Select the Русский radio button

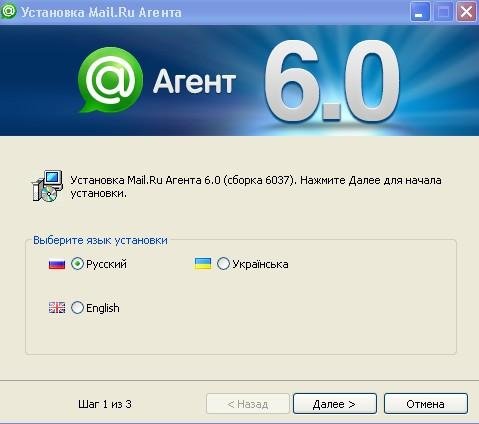(x=77, y=264)
